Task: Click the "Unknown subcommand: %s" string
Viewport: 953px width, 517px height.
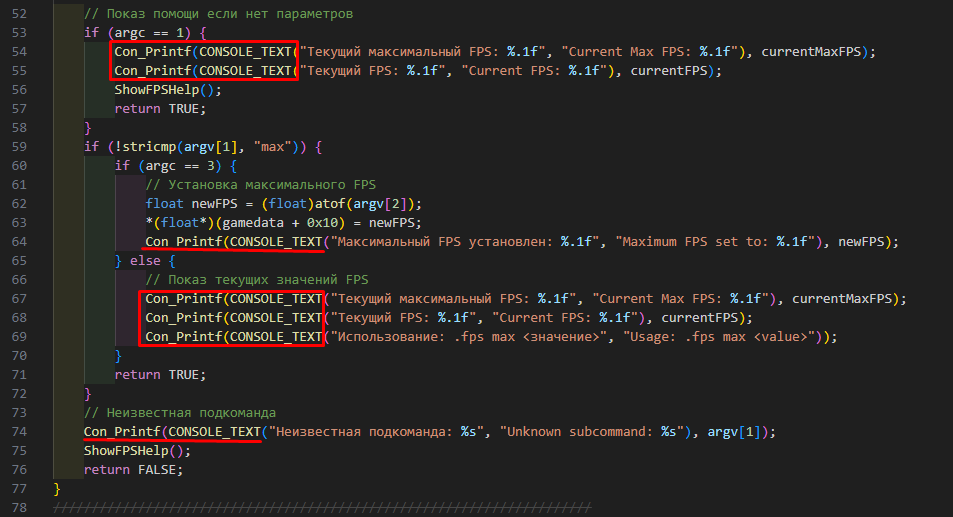Action: pos(592,431)
